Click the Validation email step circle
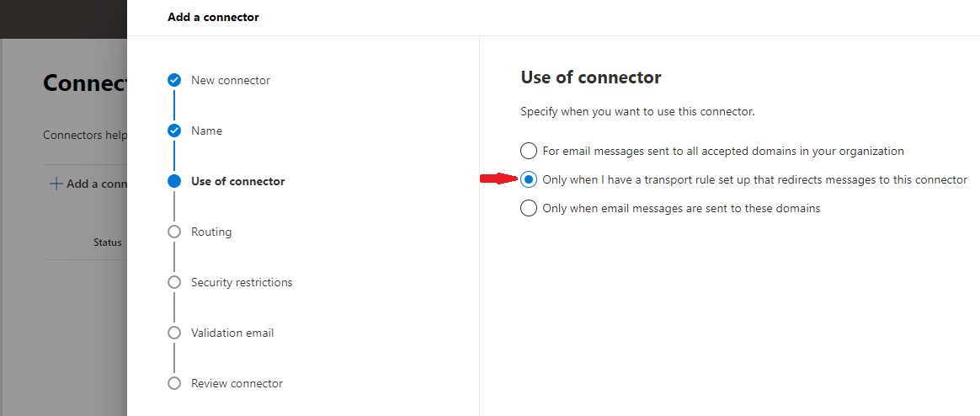Image resolution: width=980 pixels, height=416 pixels. point(174,333)
